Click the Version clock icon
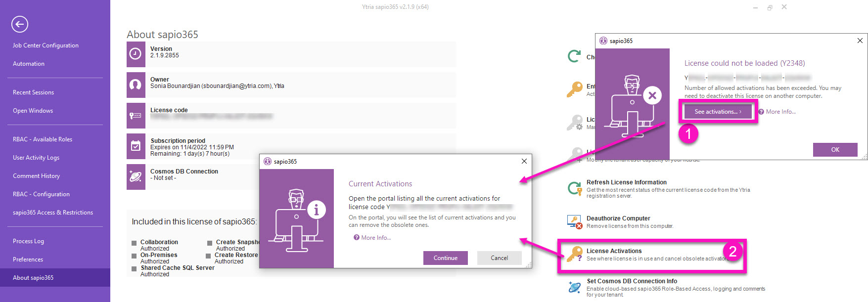The width and height of the screenshot is (868, 302). (x=136, y=54)
